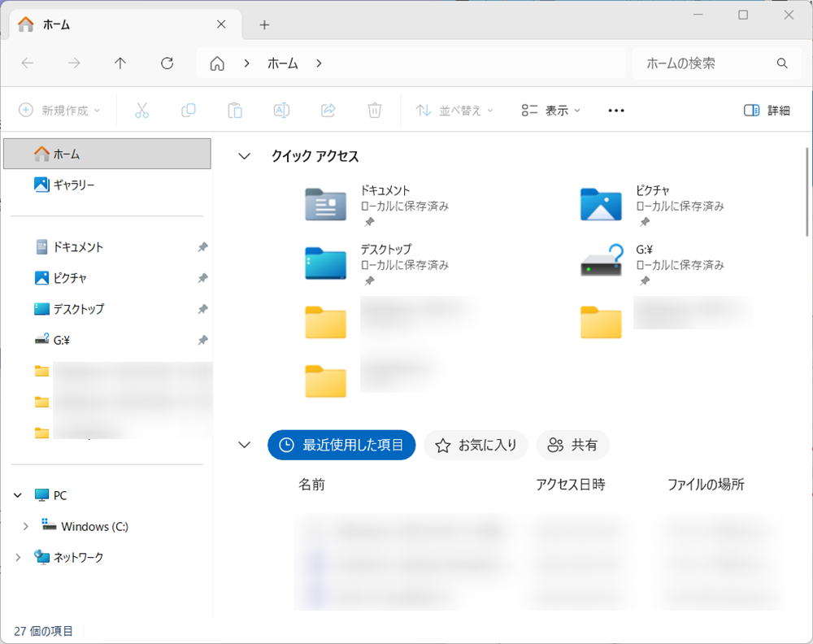Click the Rename icon in the toolbar
Image resolution: width=813 pixels, height=644 pixels.
point(281,110)
